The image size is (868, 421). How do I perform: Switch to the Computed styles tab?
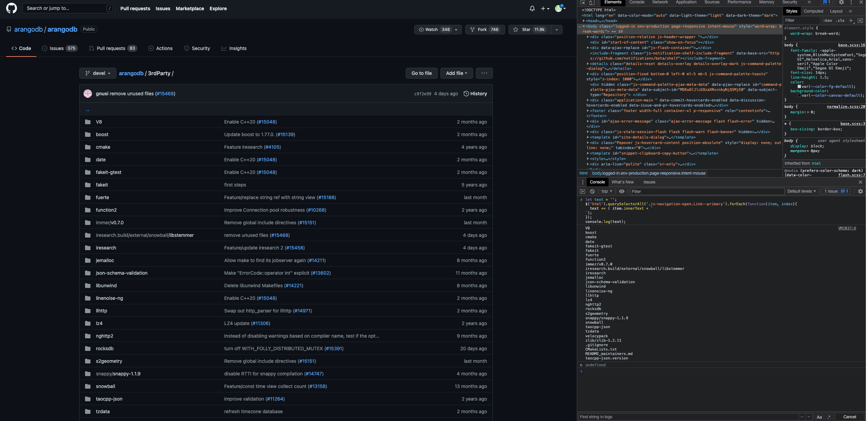tap(813, 11)
